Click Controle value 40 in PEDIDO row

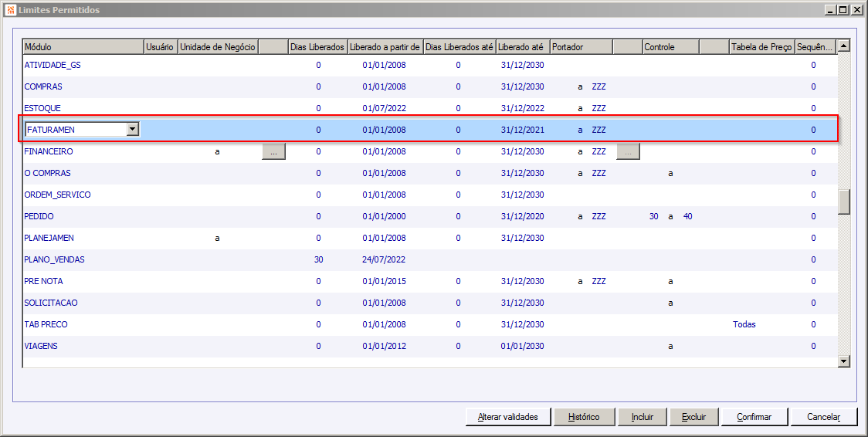coord(687,216)
